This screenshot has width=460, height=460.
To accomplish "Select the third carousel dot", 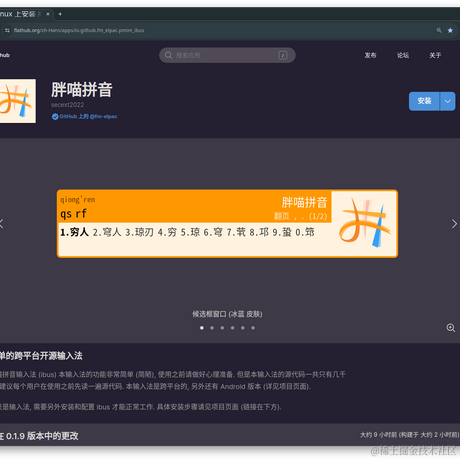I will pos(222,328).
